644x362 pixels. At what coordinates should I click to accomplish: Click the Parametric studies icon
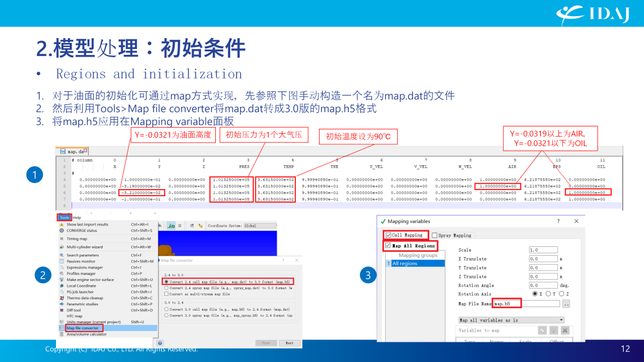(61, 304)
